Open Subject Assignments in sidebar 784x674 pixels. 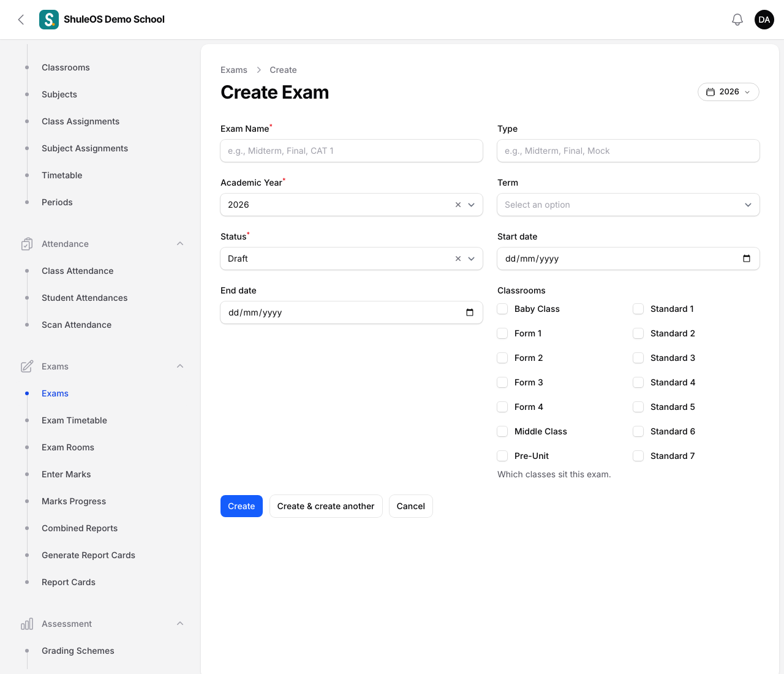click(x=85, y=148)
